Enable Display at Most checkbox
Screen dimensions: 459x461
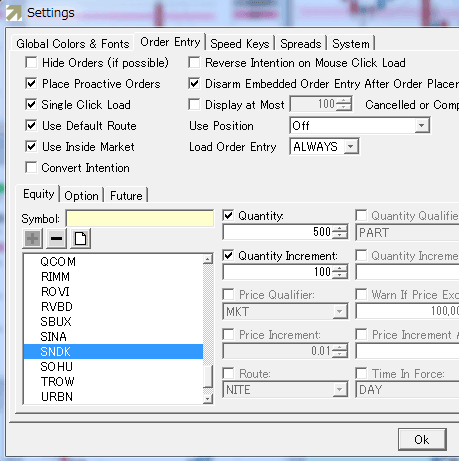click(x=194, y=104)
